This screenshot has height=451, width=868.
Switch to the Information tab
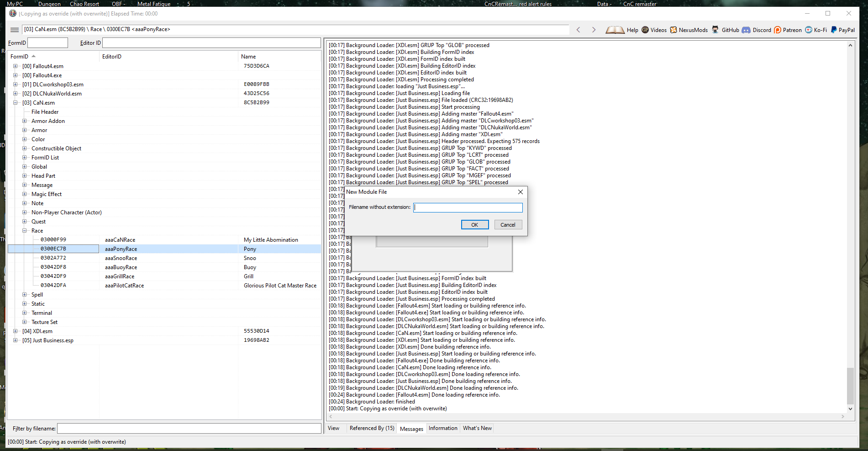pos(443,428)
